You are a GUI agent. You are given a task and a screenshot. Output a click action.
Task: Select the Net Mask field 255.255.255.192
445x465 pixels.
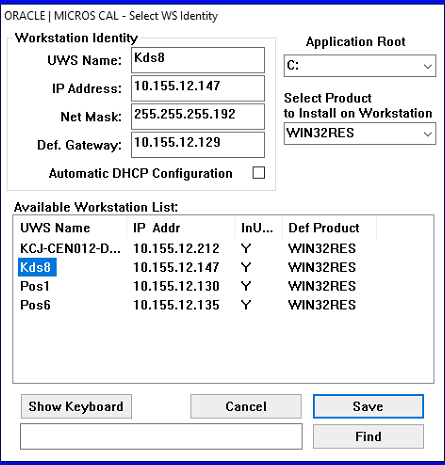[198, 117]
